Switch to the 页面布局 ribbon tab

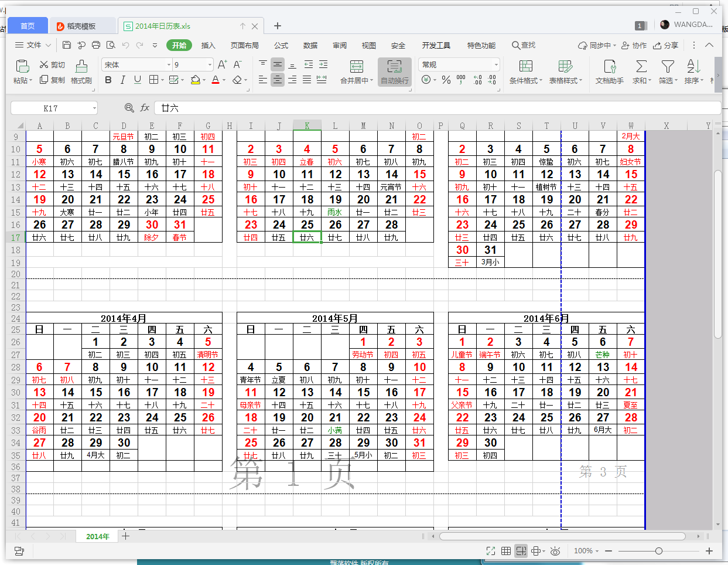(x=244, y=45)
